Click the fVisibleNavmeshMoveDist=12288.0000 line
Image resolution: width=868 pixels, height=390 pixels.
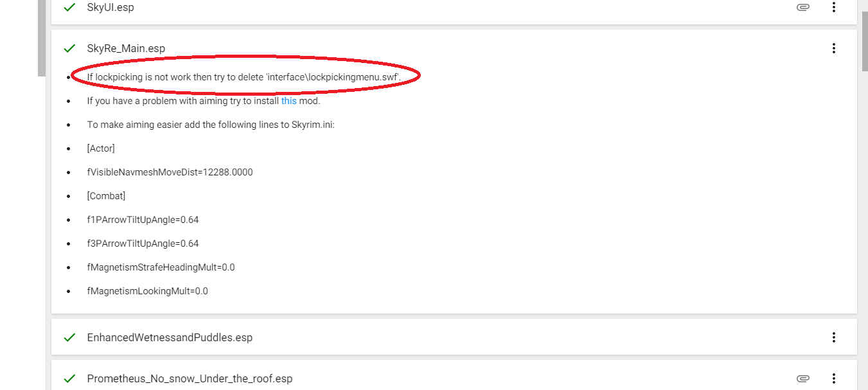coord(170,172)
